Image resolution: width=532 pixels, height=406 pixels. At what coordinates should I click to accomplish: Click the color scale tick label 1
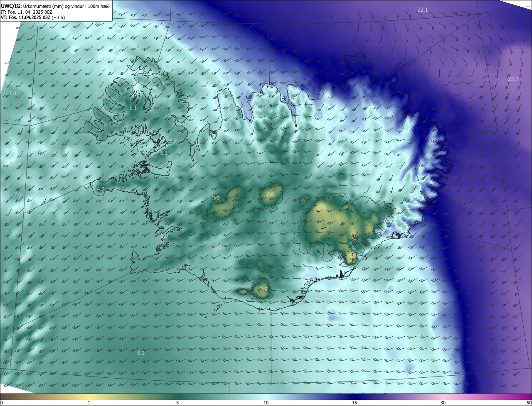89,403
